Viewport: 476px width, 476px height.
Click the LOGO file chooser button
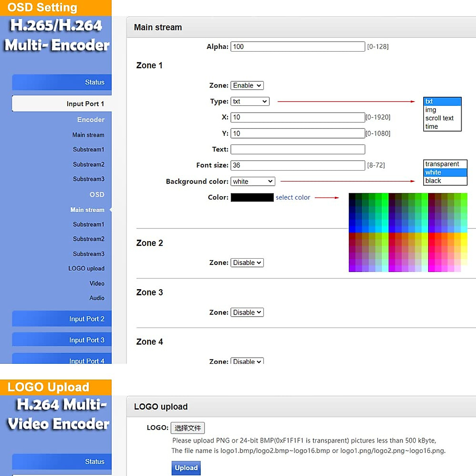[x=188, y=428]
